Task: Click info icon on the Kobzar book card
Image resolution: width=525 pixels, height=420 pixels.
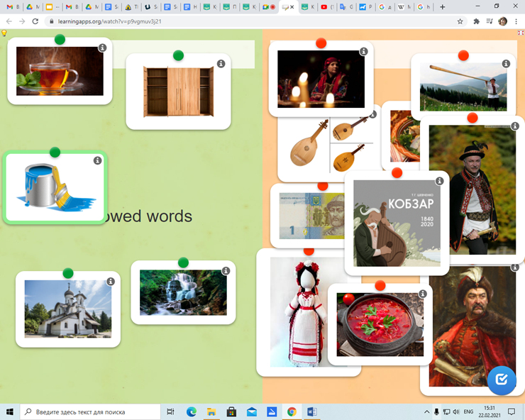Action: click(439, 182)
